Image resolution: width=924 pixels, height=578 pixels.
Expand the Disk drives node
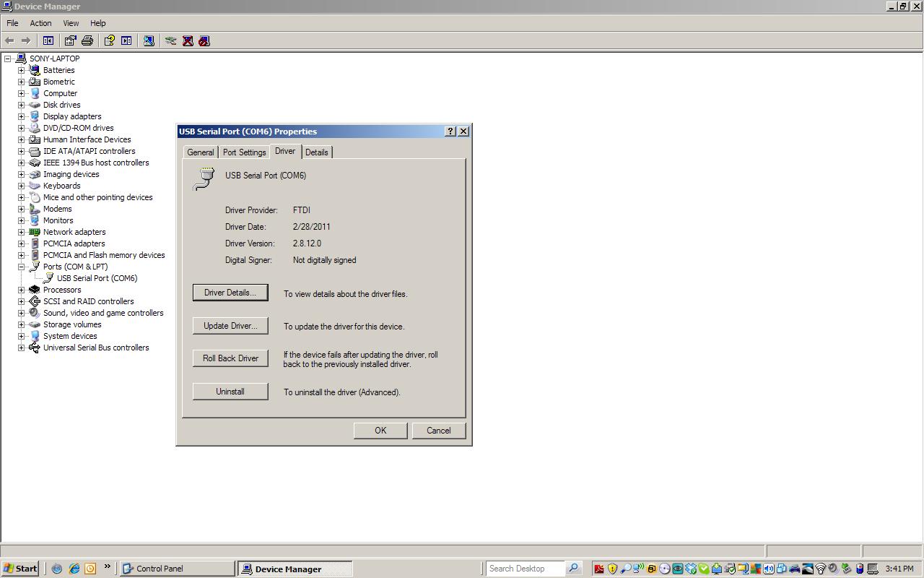coord(22,105)
